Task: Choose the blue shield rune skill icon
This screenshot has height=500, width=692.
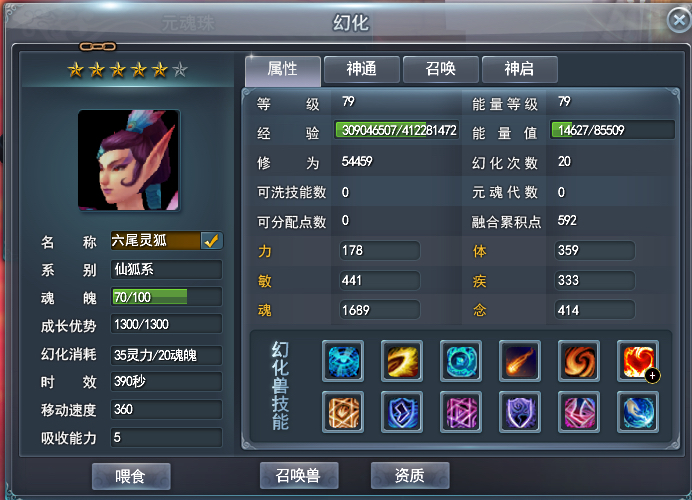Action: 402,412
